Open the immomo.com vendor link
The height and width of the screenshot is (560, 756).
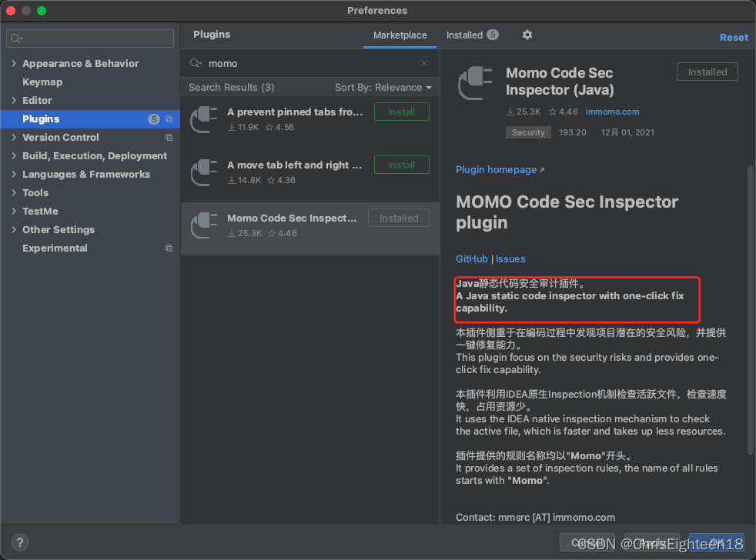[x=612, y=112]
